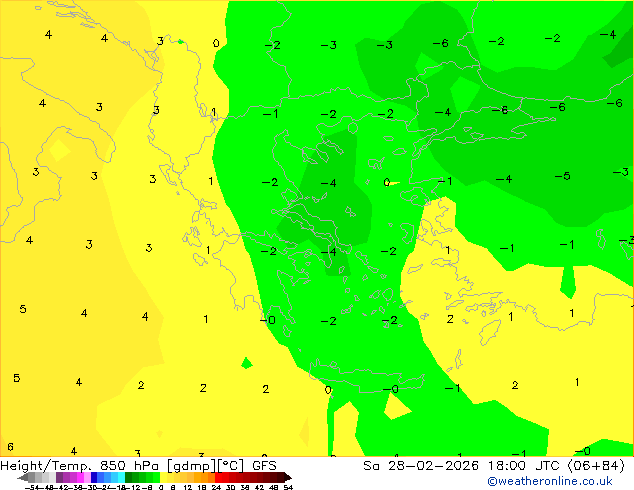Click the '18:00' time text
Image resolution: width=634 pixels, height=490 pixels.
point(506,466)
